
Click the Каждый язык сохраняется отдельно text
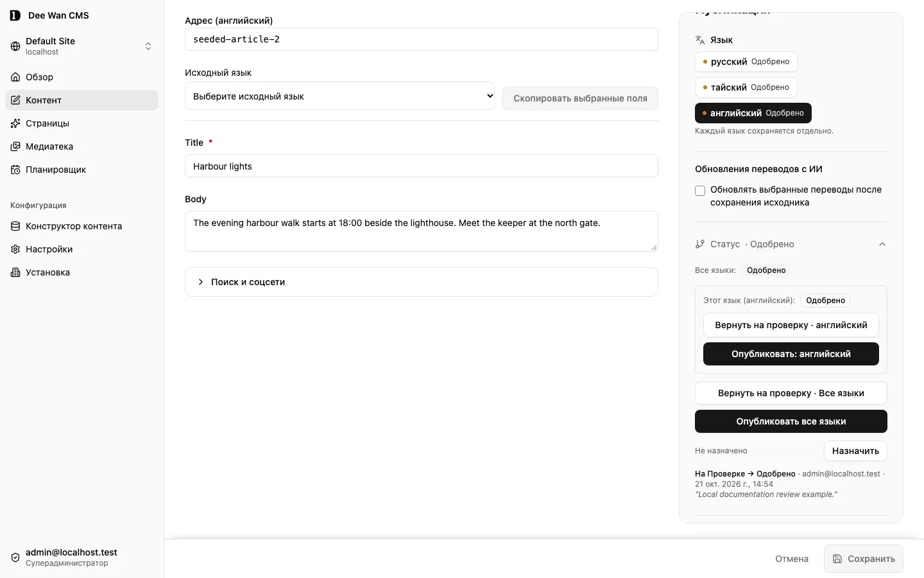point(764,131)
